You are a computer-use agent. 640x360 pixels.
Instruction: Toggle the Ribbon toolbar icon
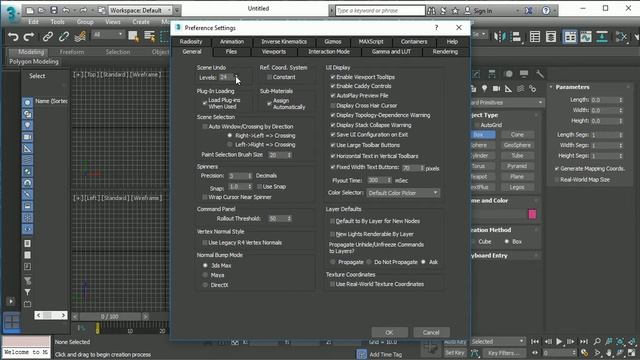pyautogui.click(x=570, y=37)
